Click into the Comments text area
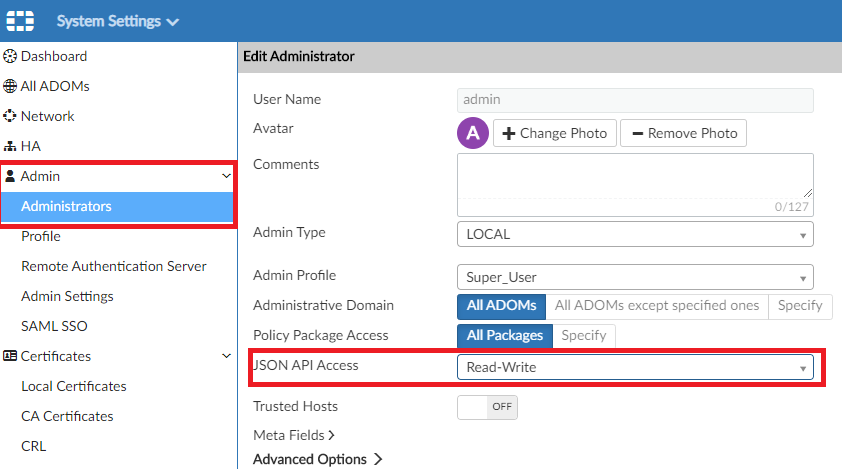 (635, 178)
